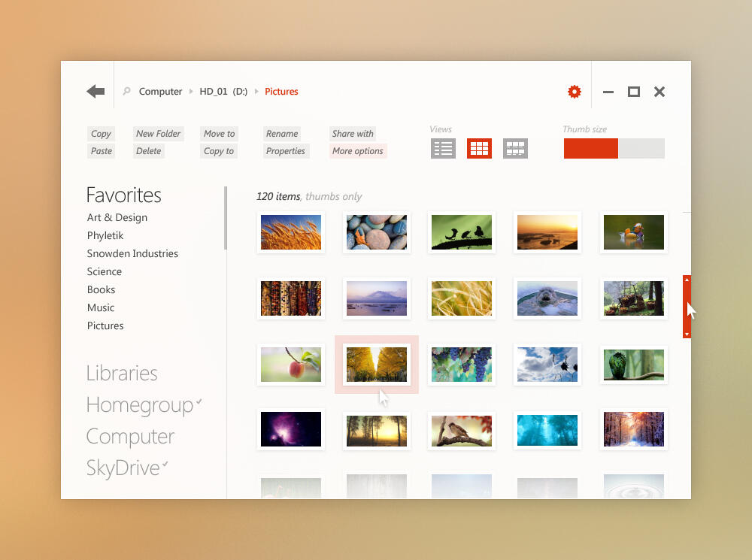Adjust the Thumb size slider
Viewport: 752px width, 560px height.
coord(614,149)
